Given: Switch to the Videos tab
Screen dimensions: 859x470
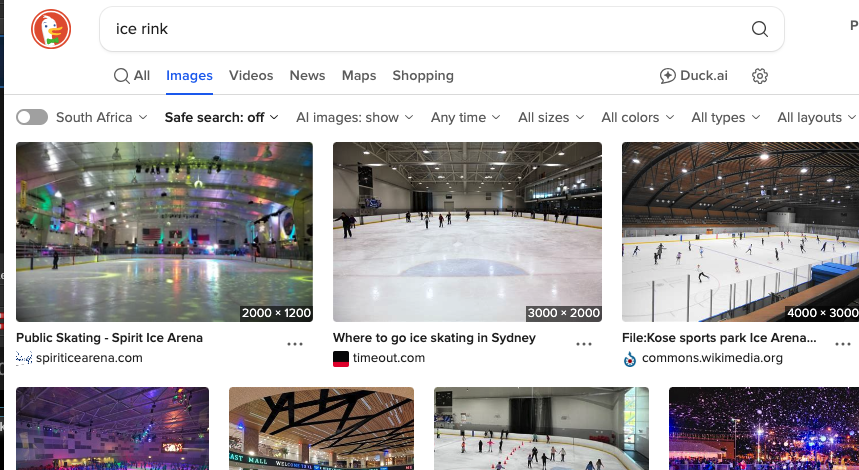Looking at the screenshot, I should pyautogui.click(x=251, y=76).
